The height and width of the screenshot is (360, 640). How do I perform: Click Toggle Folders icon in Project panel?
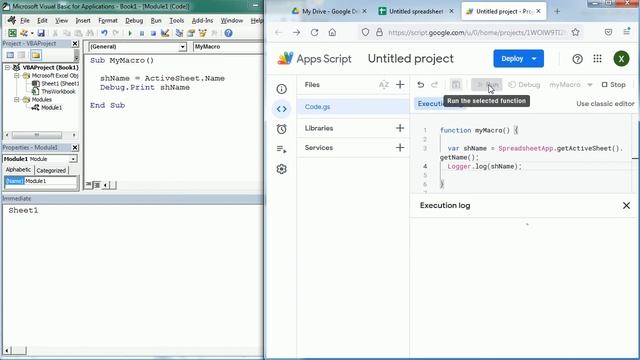(36, 55)
